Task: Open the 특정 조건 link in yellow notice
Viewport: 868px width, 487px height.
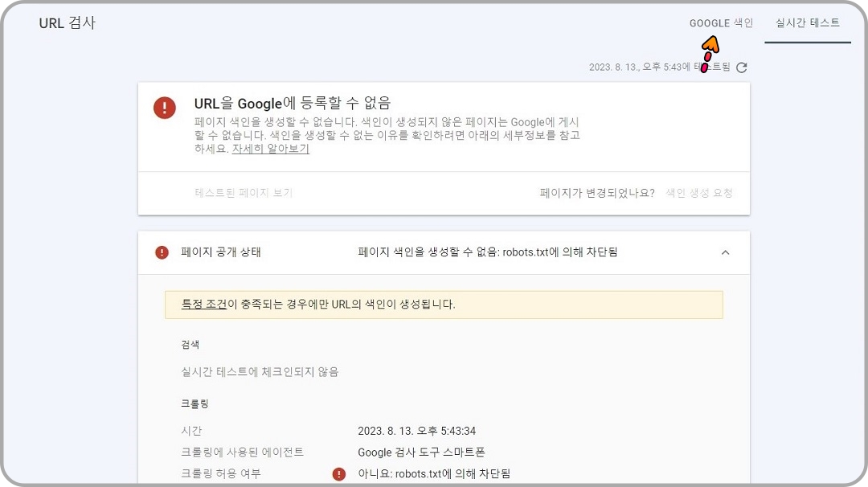Action: point(203,304)
